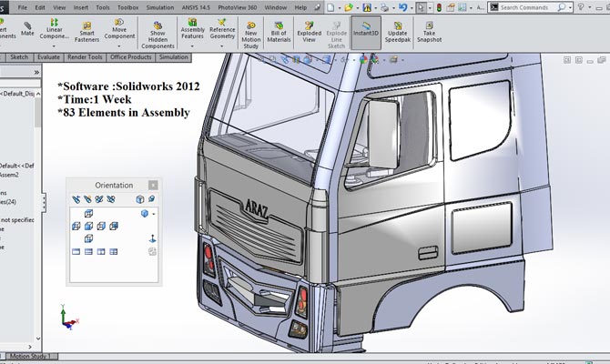
Task: Click the Mate tool icon
Action: (27, 26)
